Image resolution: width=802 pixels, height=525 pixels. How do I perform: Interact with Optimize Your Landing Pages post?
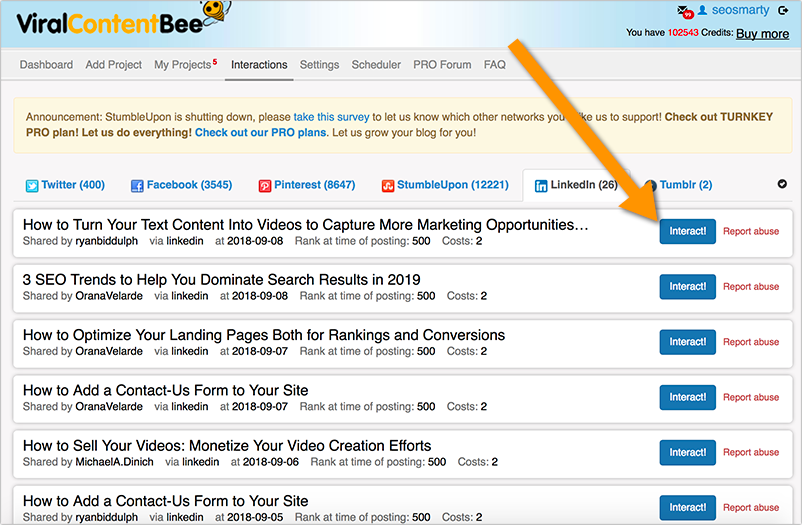click(x=687, y=342)
